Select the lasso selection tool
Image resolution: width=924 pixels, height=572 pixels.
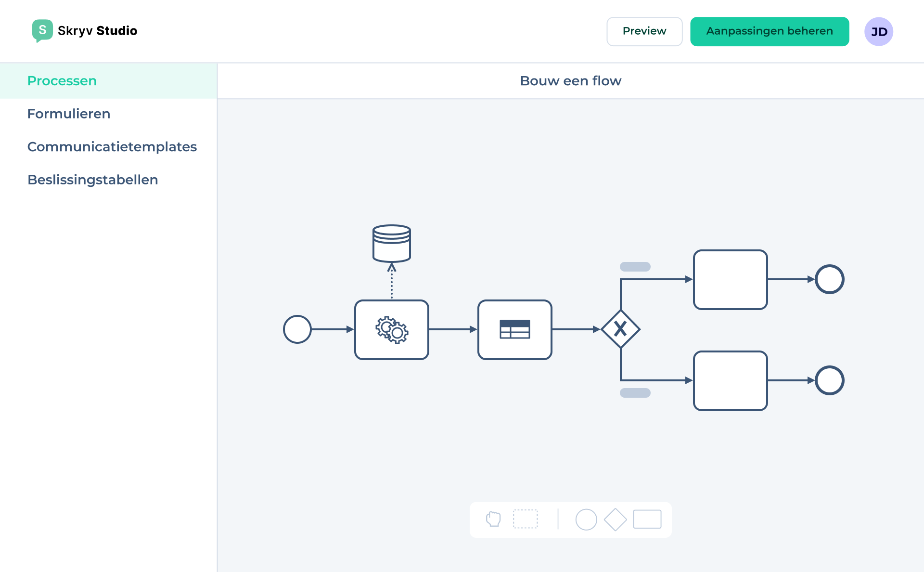tap(526, 520)
